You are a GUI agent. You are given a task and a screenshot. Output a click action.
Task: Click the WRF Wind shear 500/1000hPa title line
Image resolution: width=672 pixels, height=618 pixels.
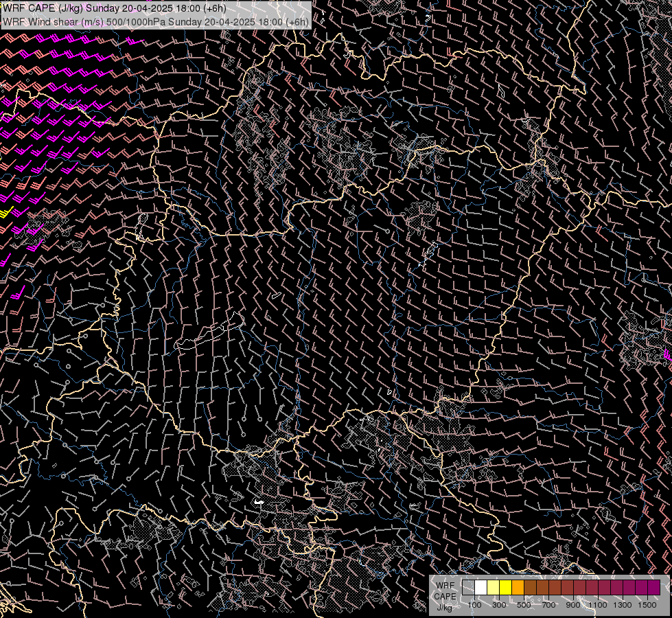click(156, 22)
